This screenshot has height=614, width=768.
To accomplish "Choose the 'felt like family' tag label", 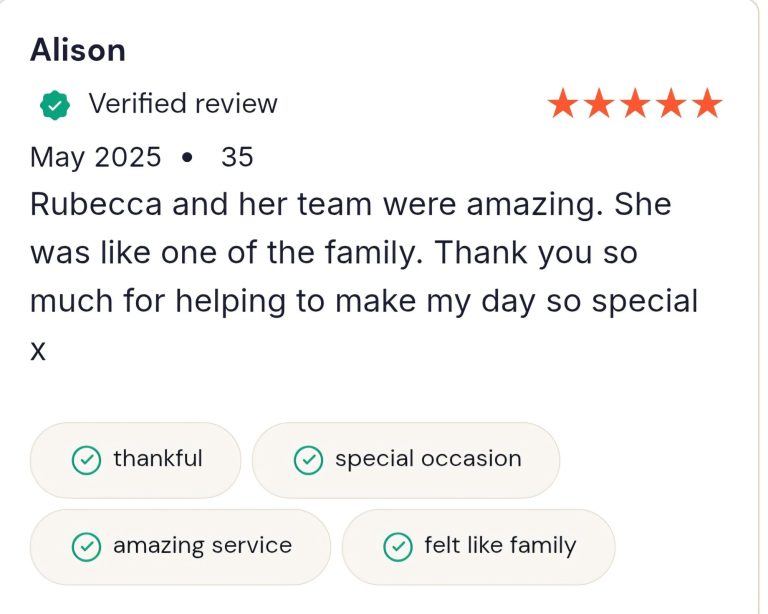I will [500, 546].
